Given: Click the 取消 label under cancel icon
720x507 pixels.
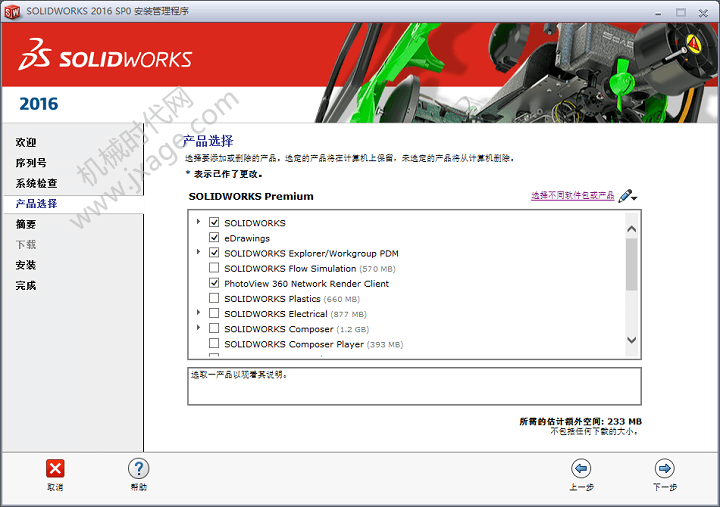Looking at the screenshot, I should [55, 487].
